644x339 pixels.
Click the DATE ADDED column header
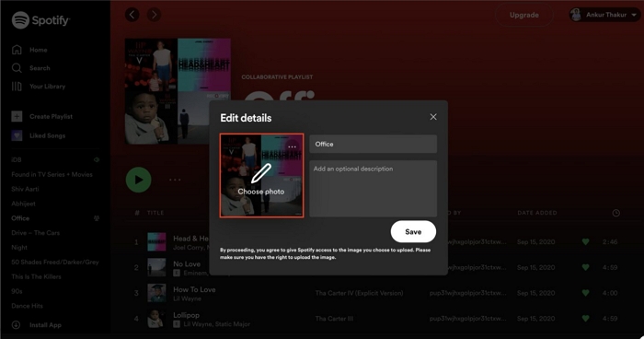(x=537, y=213)
